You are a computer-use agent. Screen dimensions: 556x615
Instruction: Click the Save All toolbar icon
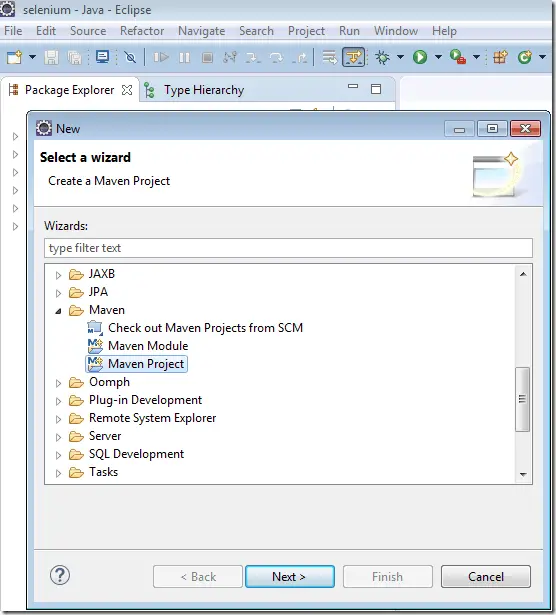[x=74, y=58]
